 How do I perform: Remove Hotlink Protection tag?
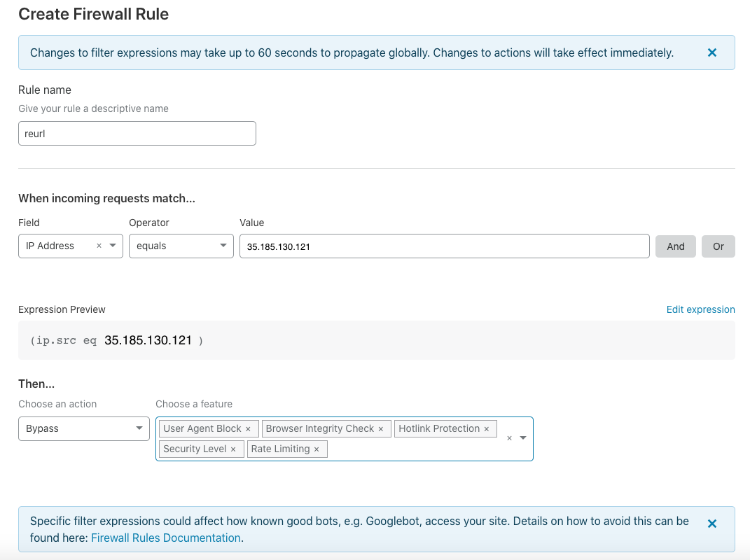coord(487,429)
